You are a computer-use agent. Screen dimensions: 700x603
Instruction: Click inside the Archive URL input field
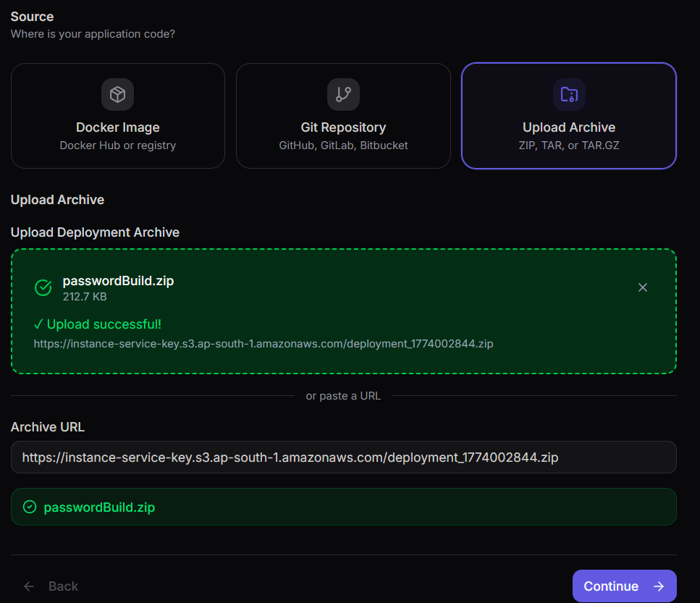pos(343,457)
